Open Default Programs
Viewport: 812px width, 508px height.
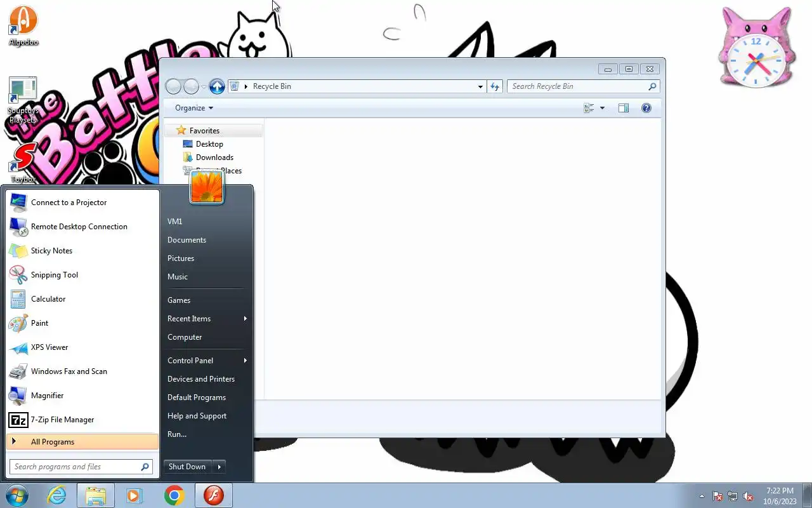pyautogui.click(x=206, y=398)
